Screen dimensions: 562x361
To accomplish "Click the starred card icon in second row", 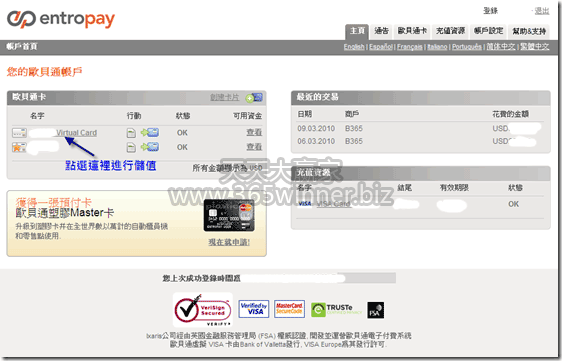I will click(19, 147).
